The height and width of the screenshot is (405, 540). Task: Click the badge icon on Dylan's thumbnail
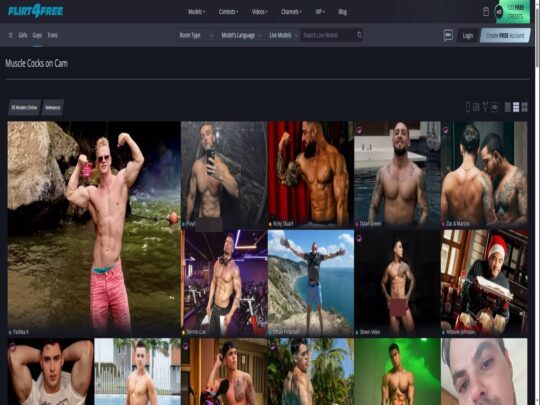pos(359,129)
